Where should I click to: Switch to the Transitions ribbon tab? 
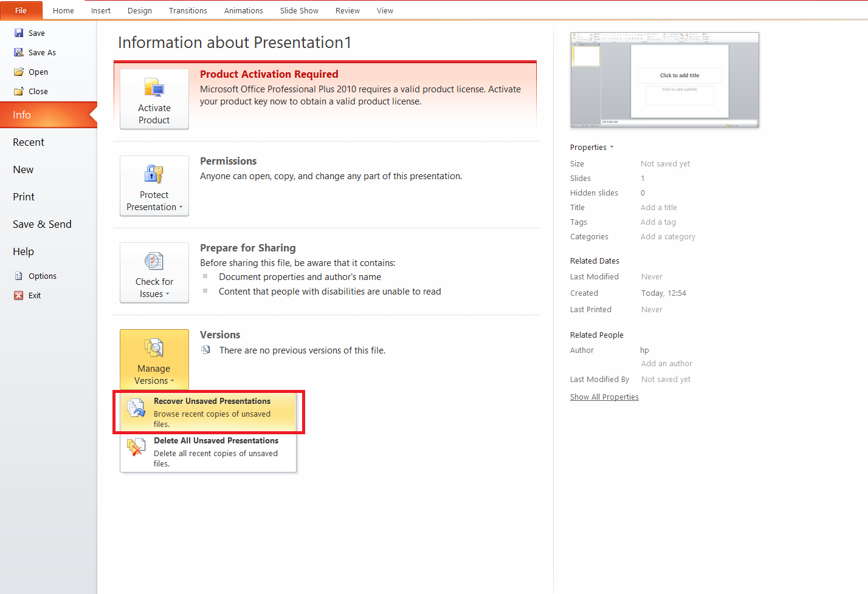[188, 10]
